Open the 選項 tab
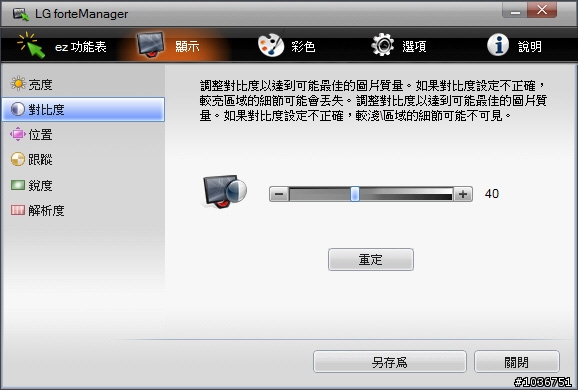Screen dimensions: 578x390 point(398,46)
